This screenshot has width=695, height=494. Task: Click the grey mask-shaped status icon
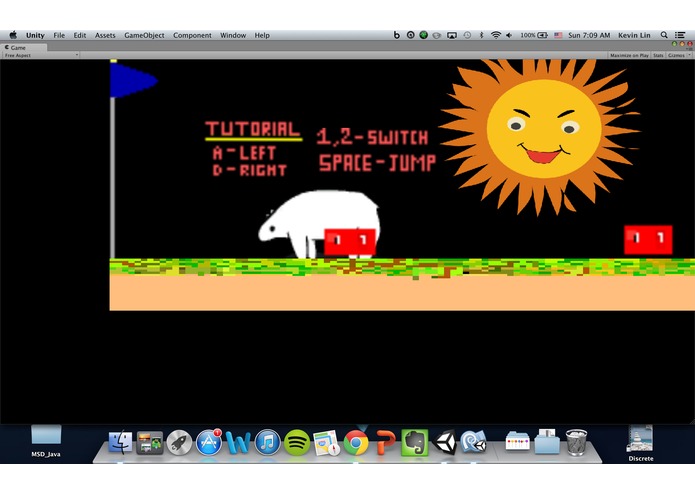tap(437, 35)
